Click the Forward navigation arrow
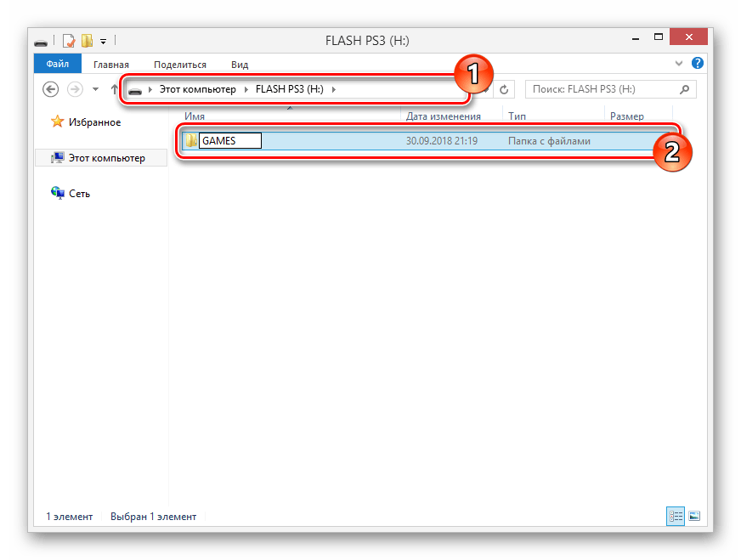Image resolution: width=741 pixels, height=560 pixels. pyautogui.click(x=74, y=89)
